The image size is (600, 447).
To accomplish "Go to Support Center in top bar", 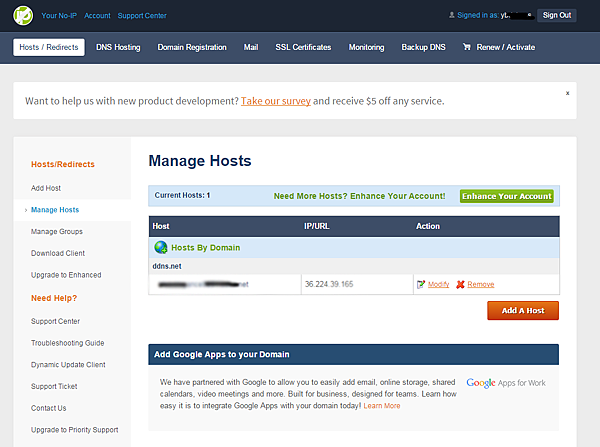I will tap(142, 16).
